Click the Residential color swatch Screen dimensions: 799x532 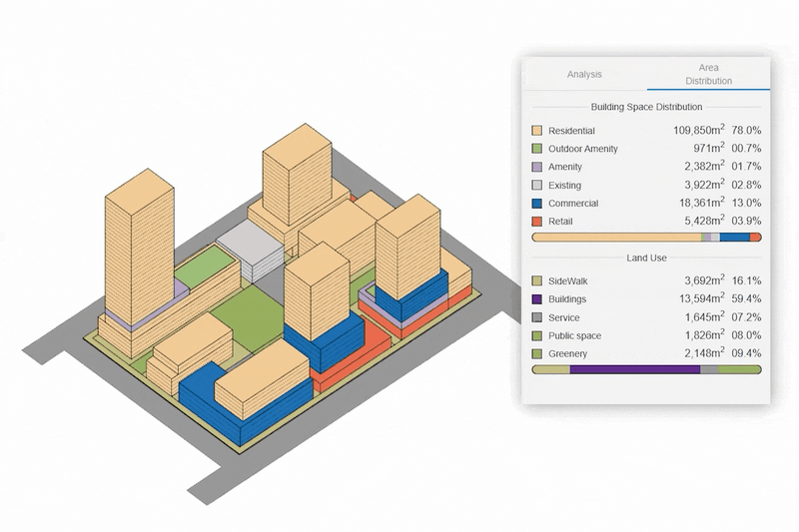click(x=536, y=131)
